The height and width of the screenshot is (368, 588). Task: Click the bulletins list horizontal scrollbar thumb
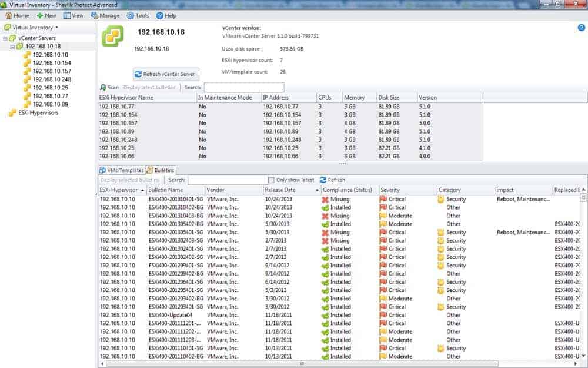click(x=302, y=363)
